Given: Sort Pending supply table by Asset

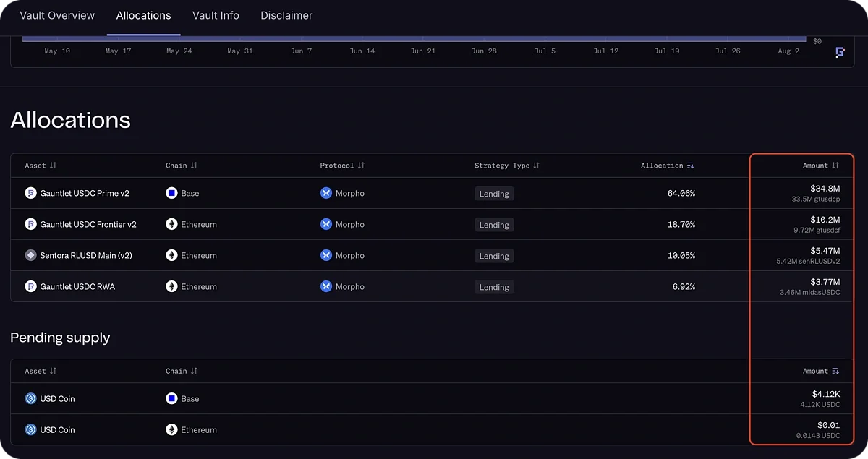Looking at the screenshot, I should [x=41, y=371].
